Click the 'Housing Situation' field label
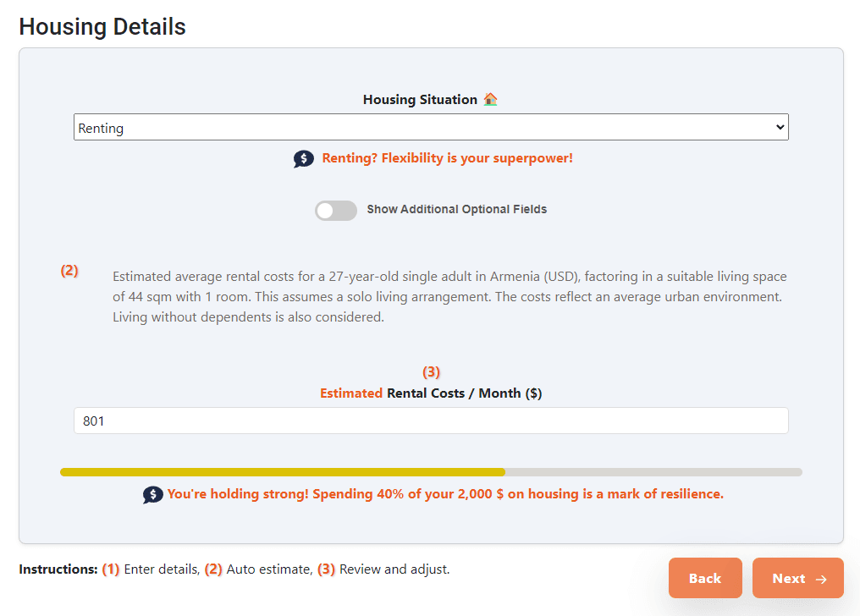This screenshot has height=616, width=860. pyautogui.click(x=420, y=99)
